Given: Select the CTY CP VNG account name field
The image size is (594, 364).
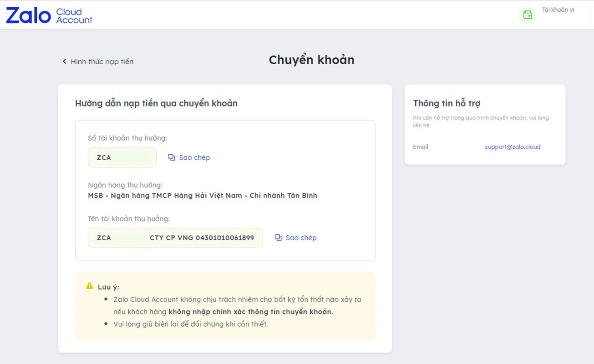Looking at the screenshot, I should click(x=175, y=238).
